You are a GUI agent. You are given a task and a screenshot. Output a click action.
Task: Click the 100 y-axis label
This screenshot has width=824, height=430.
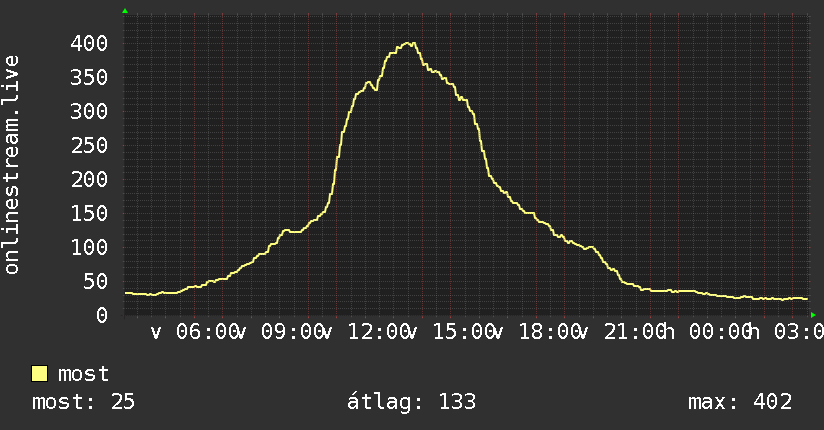point(89,247)
